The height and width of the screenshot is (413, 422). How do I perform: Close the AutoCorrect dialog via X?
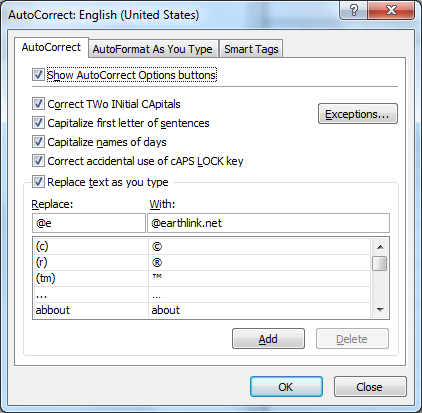[391, 10]
